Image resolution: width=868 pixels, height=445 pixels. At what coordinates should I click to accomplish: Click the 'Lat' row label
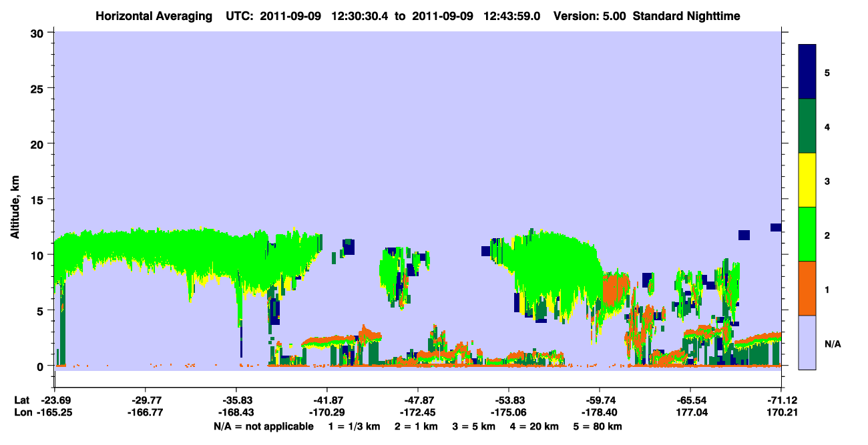[21, 400]
